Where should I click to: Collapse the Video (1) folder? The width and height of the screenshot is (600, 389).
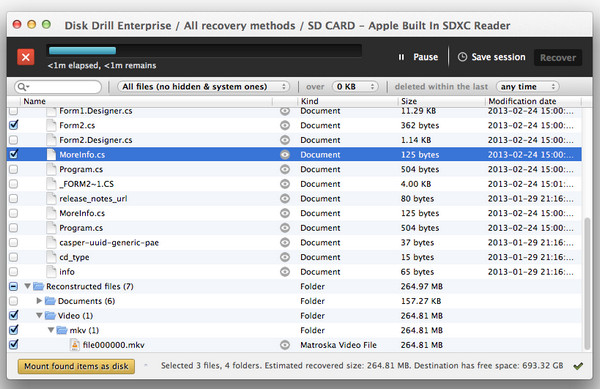(x=39, y=316)
